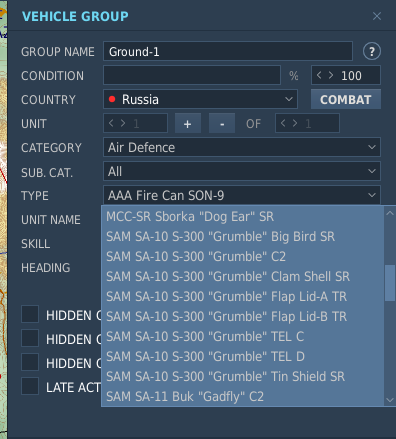Open the help question mark icon
Screen dimensions: 396x439
[372, 51]
